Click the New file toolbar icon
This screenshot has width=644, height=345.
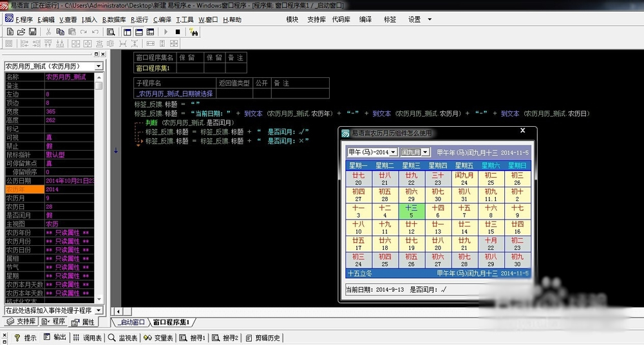10,32
